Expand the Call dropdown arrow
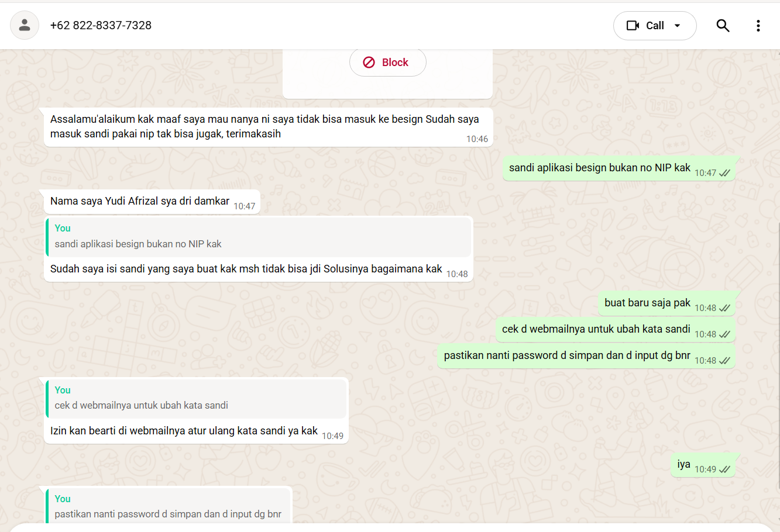This screenshot has height=532, width=780. [678, 25]
